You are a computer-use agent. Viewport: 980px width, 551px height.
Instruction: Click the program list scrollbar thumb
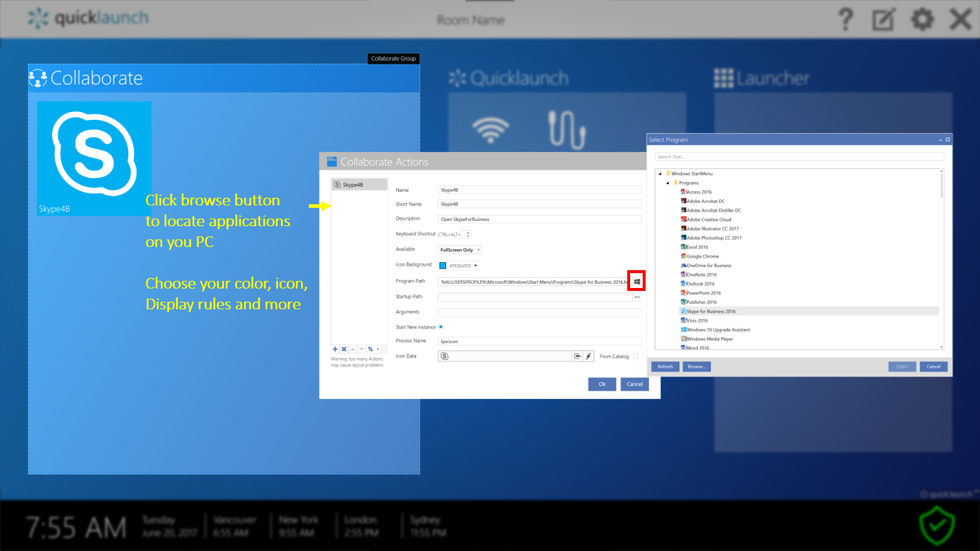[x=942, y=185]
